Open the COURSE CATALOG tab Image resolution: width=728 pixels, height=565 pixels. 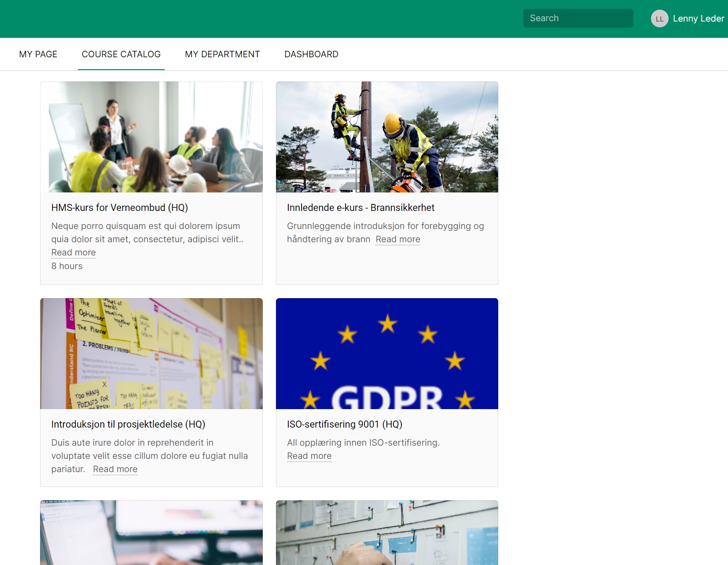121,54
